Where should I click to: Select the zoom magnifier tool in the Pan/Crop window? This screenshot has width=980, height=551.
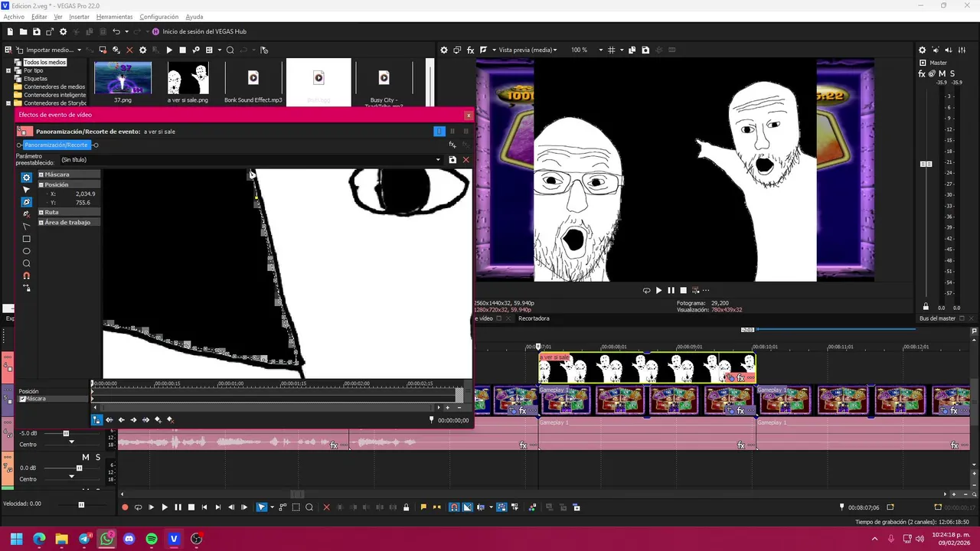(x=26, y=263)
